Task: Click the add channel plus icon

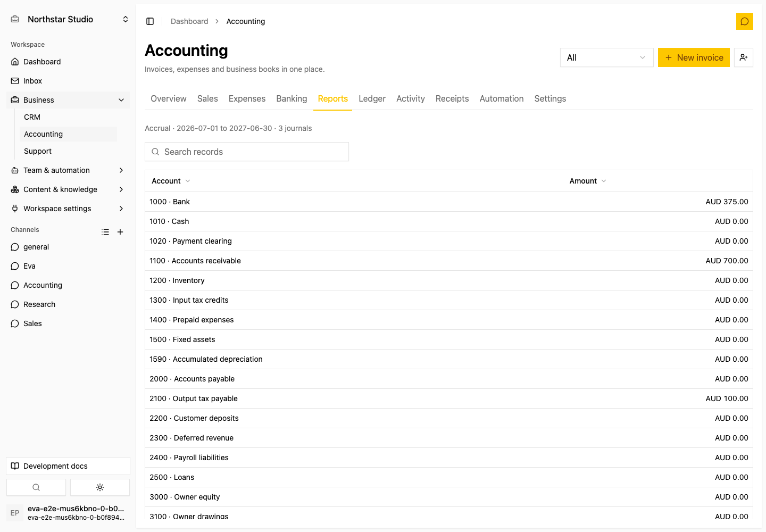Action: click(x=120, y=232)
